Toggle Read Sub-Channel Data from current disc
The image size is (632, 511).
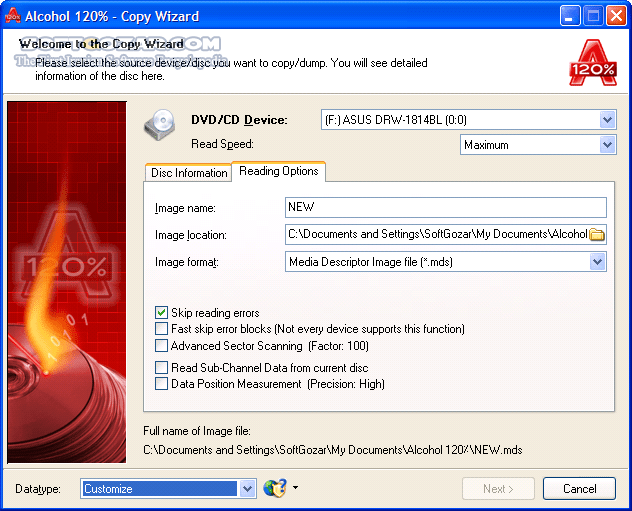162,367
